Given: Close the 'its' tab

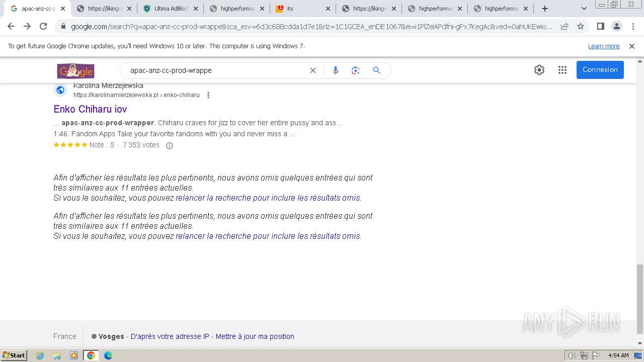Looking at the screenshot, I should 328,9.
